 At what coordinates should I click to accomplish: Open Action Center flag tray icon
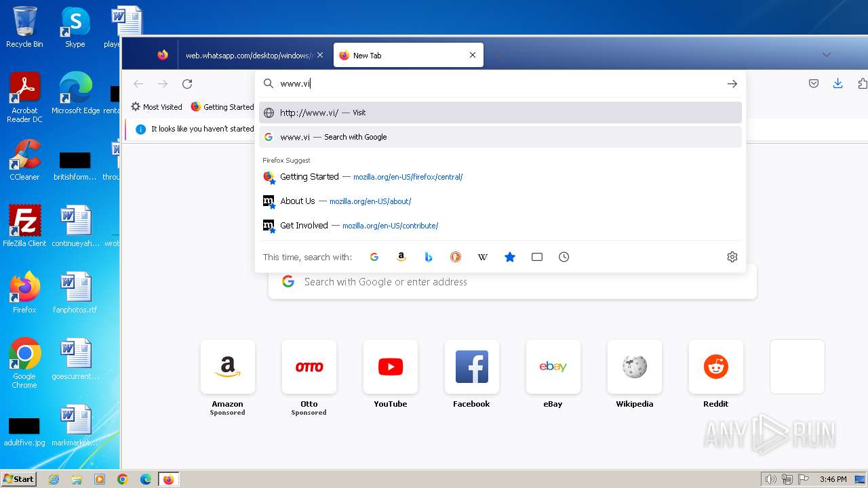(x=804, y=479)
